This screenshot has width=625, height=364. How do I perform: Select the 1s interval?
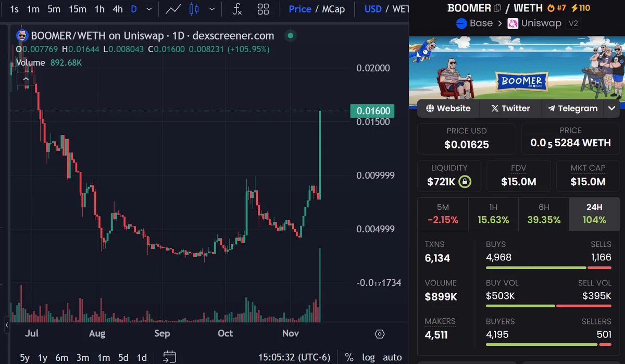tap(15, 9)
